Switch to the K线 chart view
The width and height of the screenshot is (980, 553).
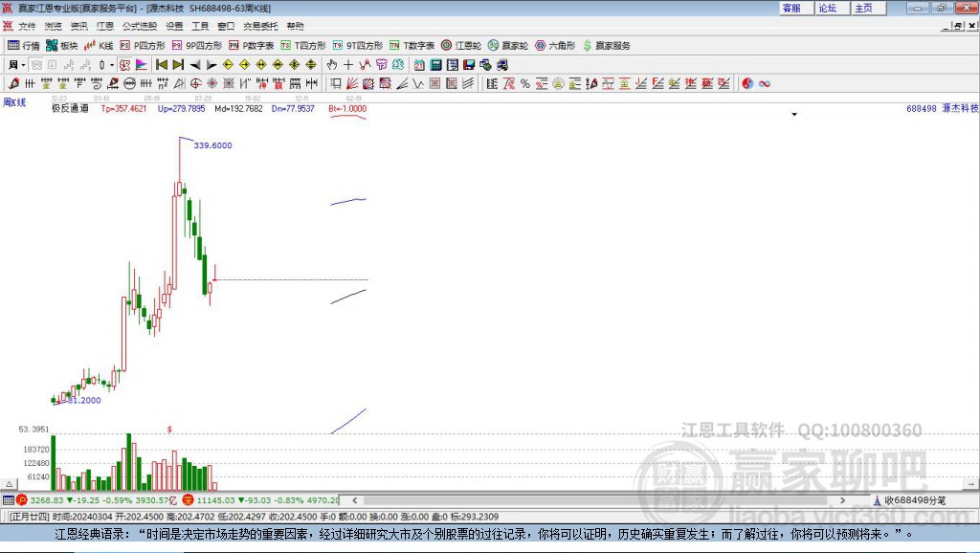click(99, 46)
